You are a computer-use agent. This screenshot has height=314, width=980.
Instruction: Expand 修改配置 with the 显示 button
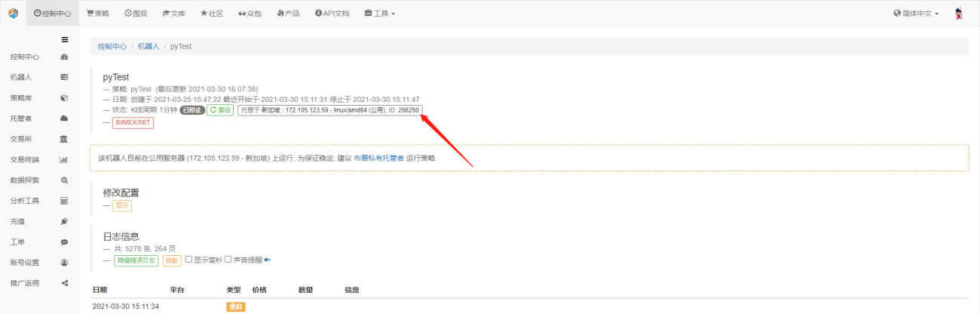tap(121, 205)
